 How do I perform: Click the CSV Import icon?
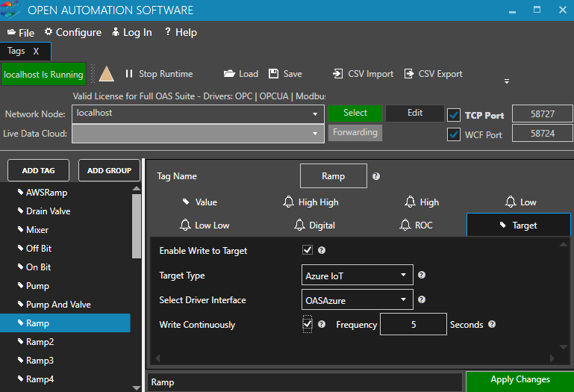(338, 74)
